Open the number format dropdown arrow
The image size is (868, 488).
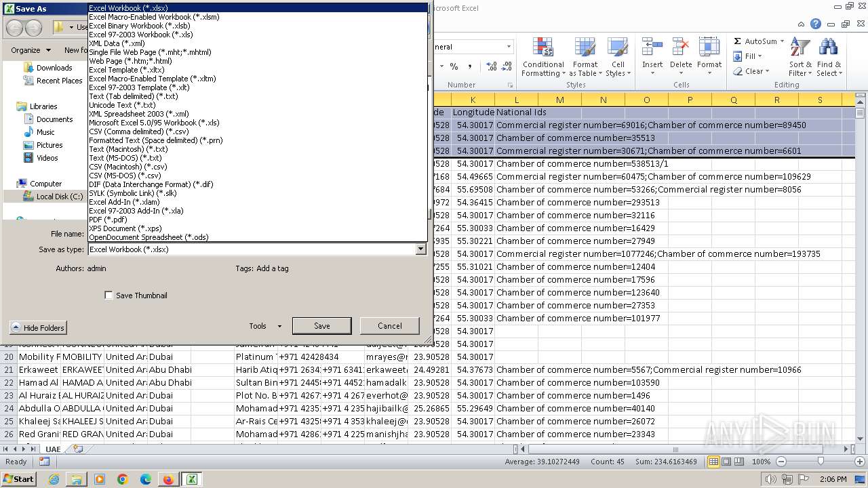509,47
